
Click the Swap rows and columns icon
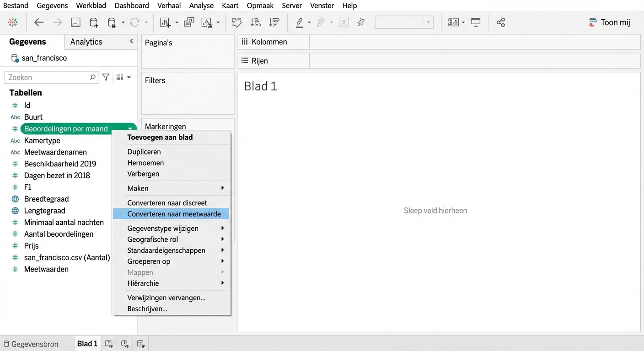236,22
